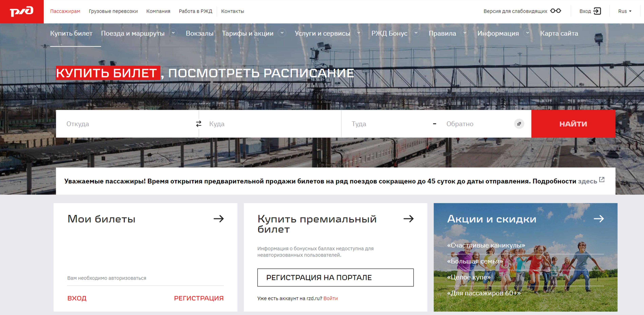The width and height of the screenshot is (644, 315).
Task: Focus the Куда destination field
Action: tap(270, 124)
